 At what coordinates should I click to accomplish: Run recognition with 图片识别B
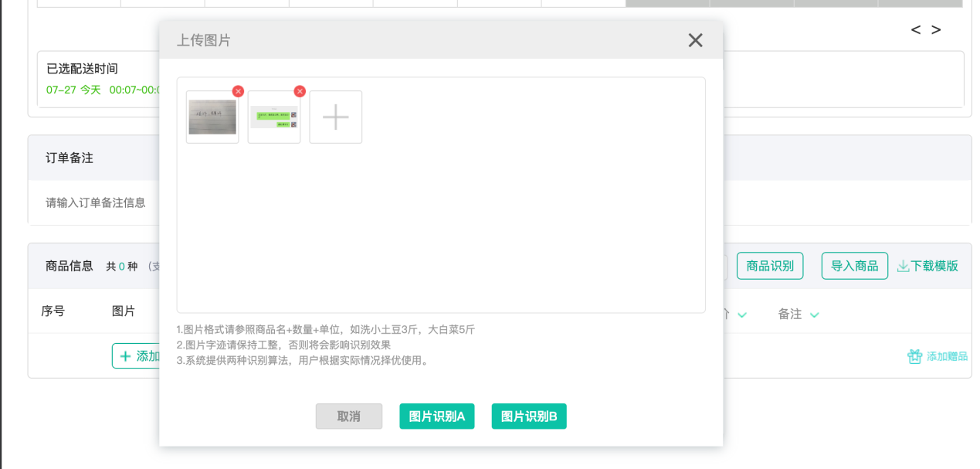pos(528,416)
